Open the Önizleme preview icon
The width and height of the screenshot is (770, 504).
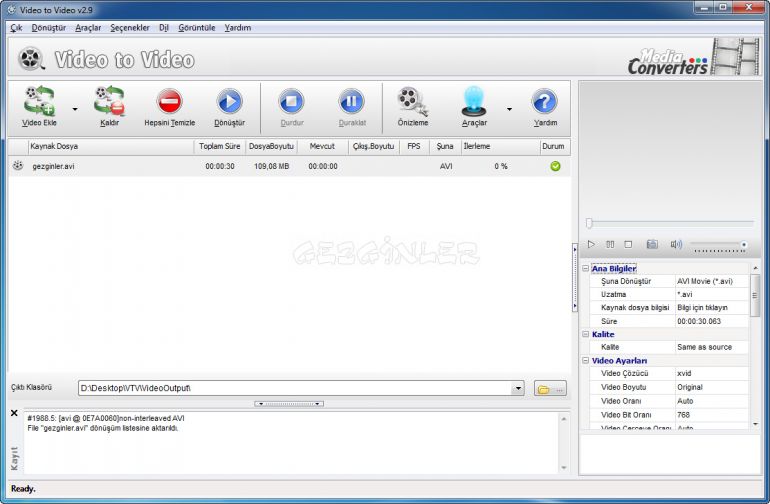point(412,101)
